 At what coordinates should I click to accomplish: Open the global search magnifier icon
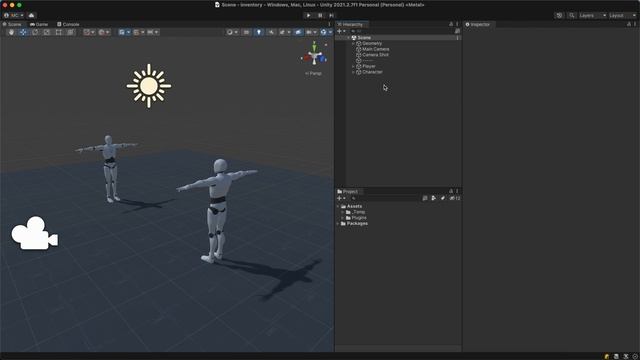pyautogui.click(x=572, y=16)
